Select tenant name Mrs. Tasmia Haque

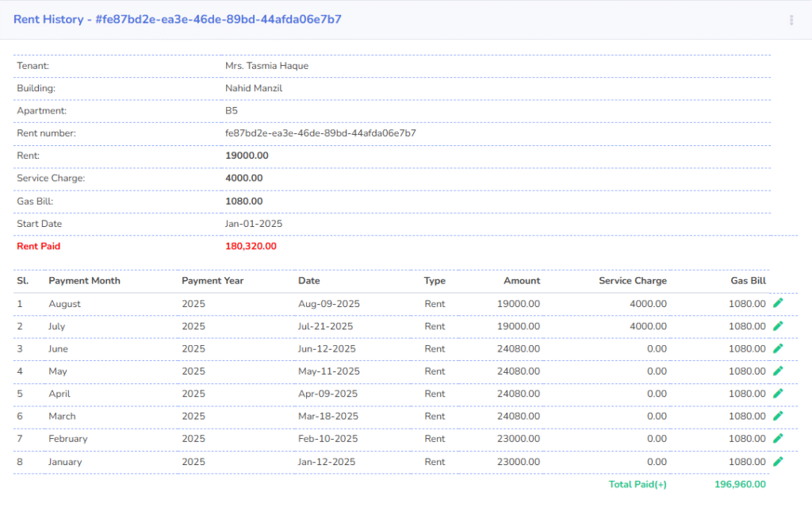[x=266, y=66]
